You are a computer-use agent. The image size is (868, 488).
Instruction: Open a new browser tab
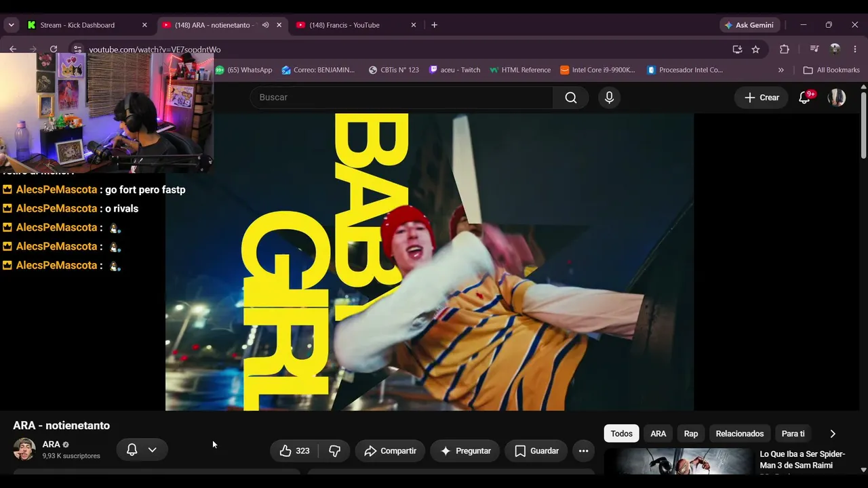click(x=435, y=25)
